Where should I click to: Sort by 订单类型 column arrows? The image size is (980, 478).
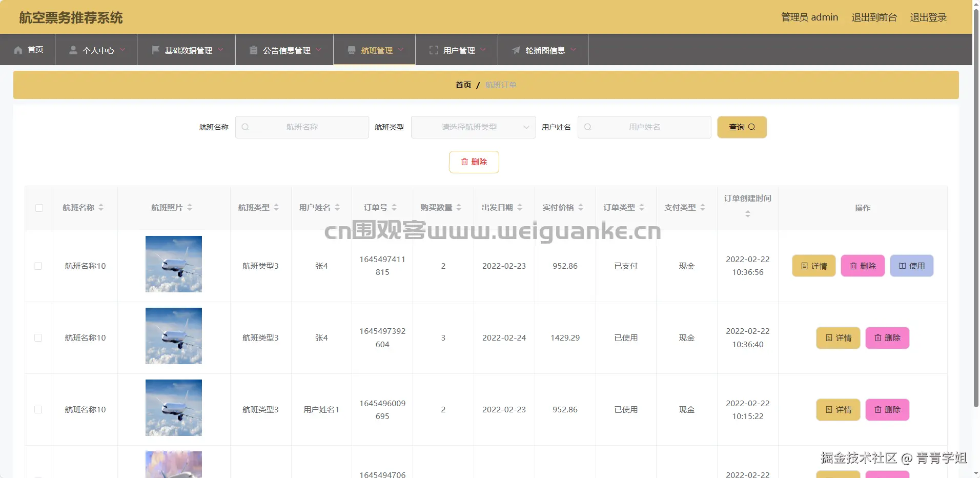(642, 208)
